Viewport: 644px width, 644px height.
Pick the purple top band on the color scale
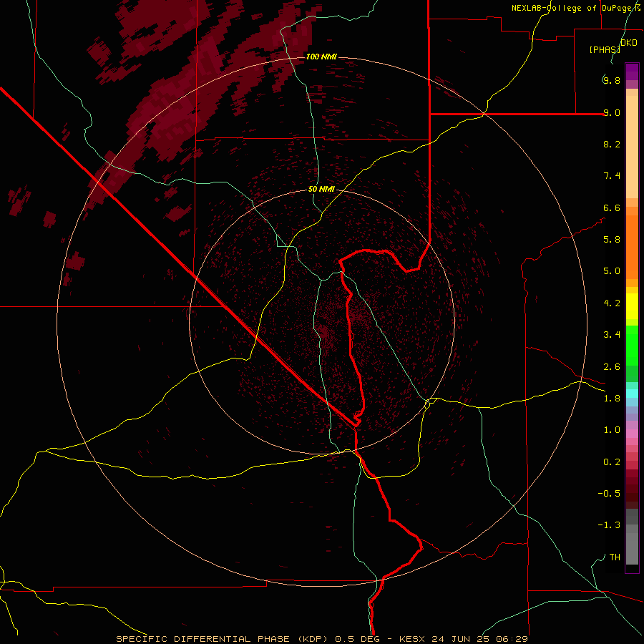pyautogui.click(x=632, y=72)
